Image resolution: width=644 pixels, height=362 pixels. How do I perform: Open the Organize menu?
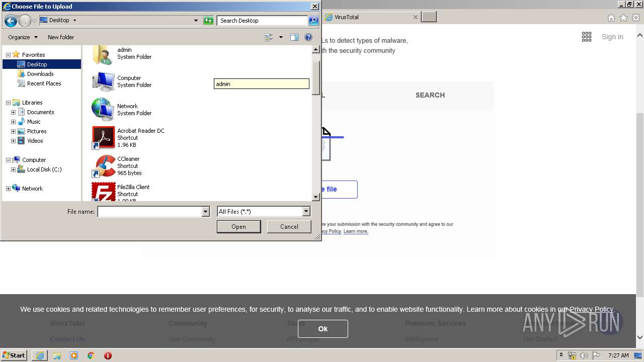click(x=23, y=37)
